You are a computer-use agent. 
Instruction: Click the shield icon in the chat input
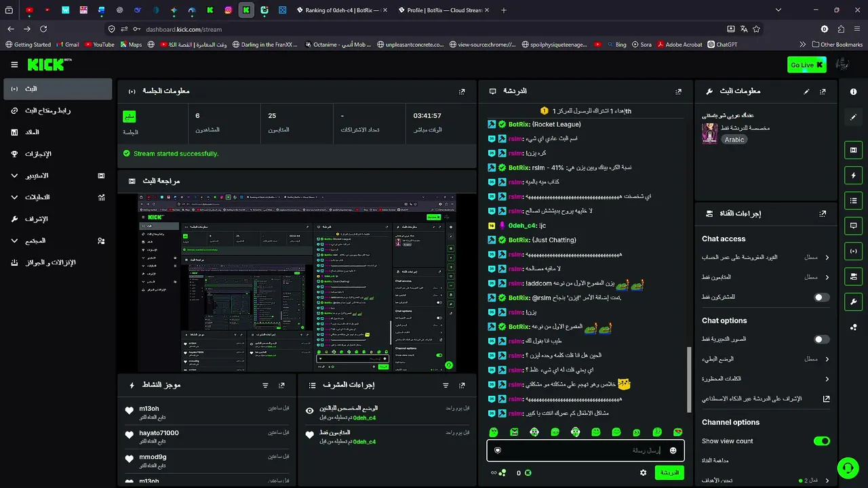click(x=497, y=450)
